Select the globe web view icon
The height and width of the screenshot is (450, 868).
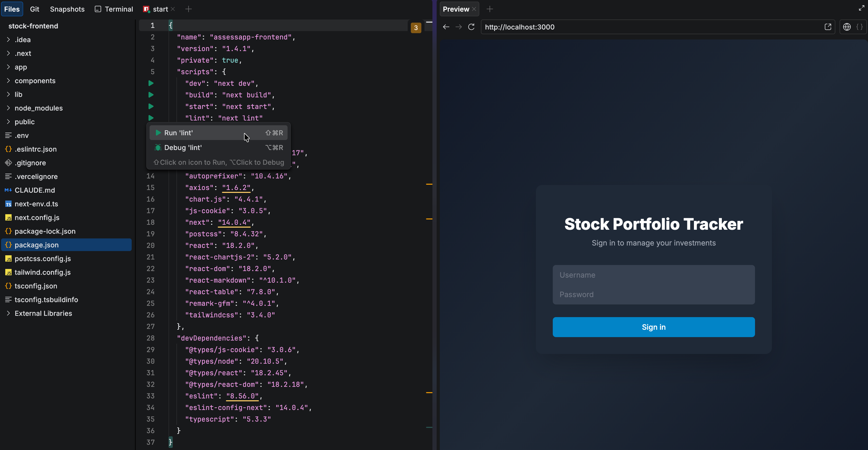pos(847,27)
